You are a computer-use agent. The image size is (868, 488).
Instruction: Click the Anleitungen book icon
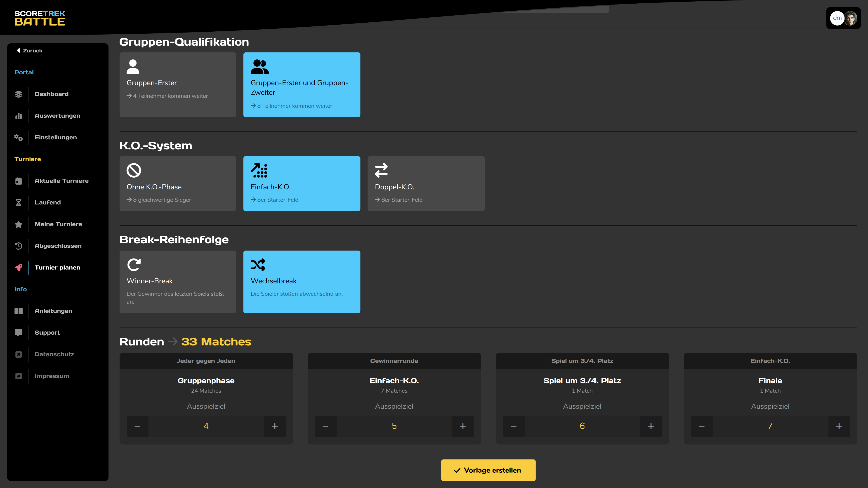(x=19, y=311)
